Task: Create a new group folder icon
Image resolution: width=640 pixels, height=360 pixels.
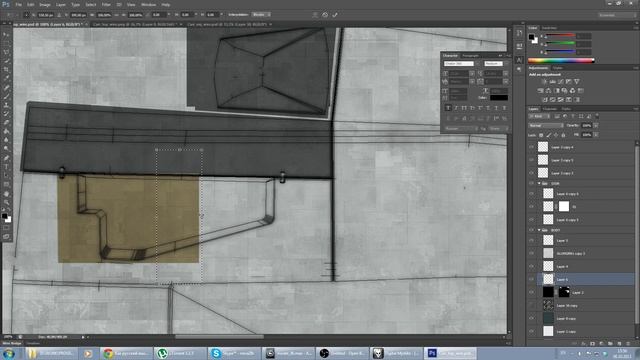Action: coord(610,344)
